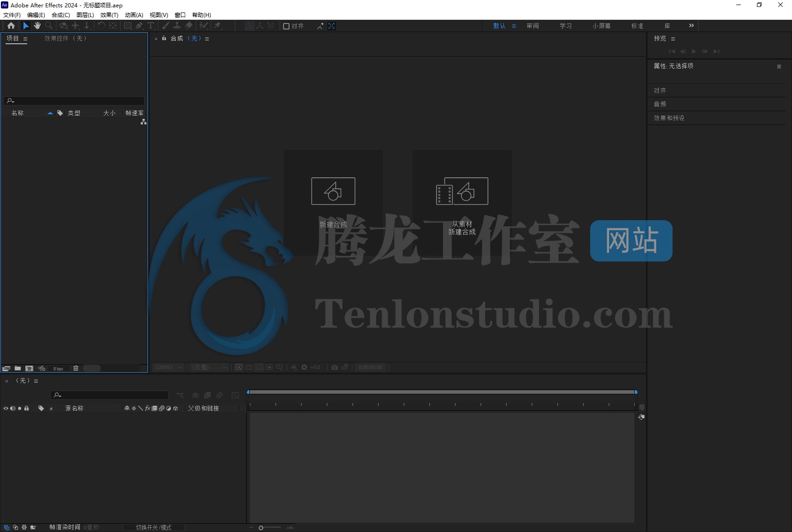Pick the Puppet Pin tool
792x532 pixels.
pos(218,26)
